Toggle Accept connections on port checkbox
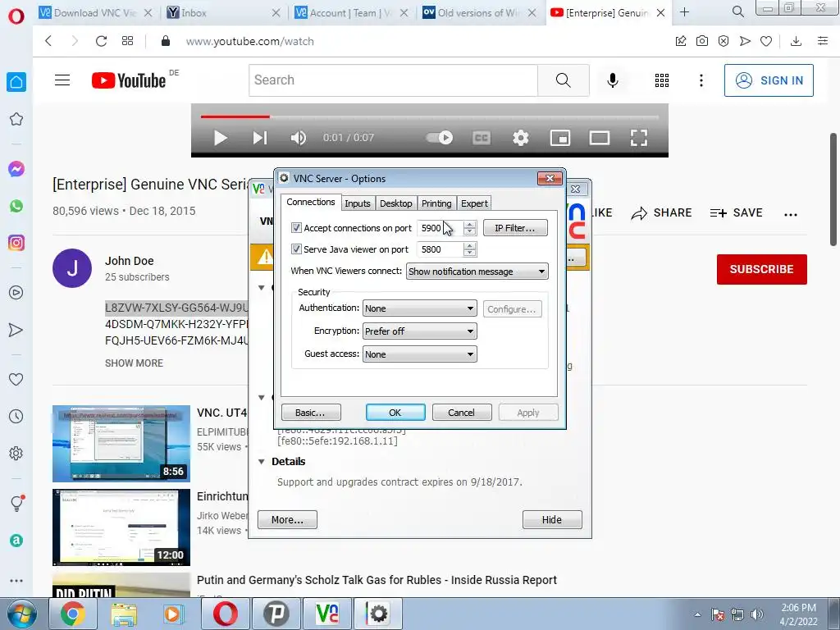The width and height of the screenshot is (840, 630). (x=296, y=228)
